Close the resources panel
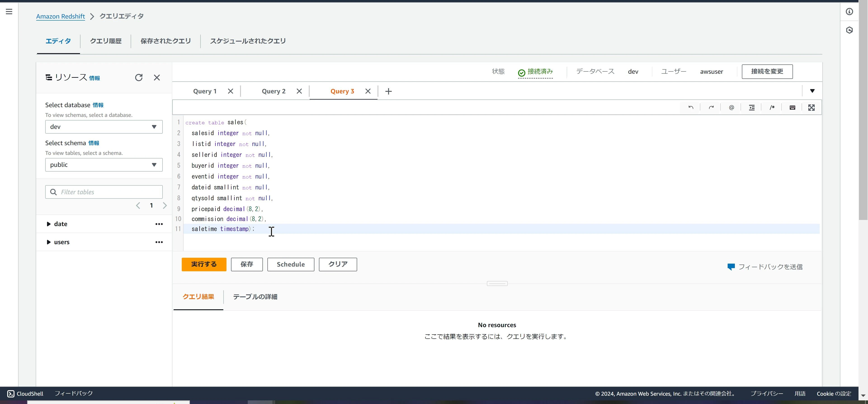This screenshot has height=404, width=868. pyautogui.click(x=157, y=78)
